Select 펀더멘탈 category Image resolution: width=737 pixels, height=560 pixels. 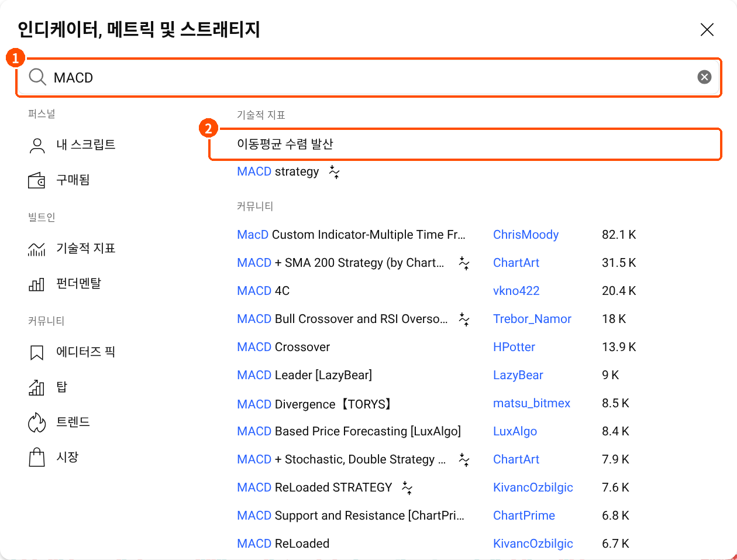[x=79, y=283]
